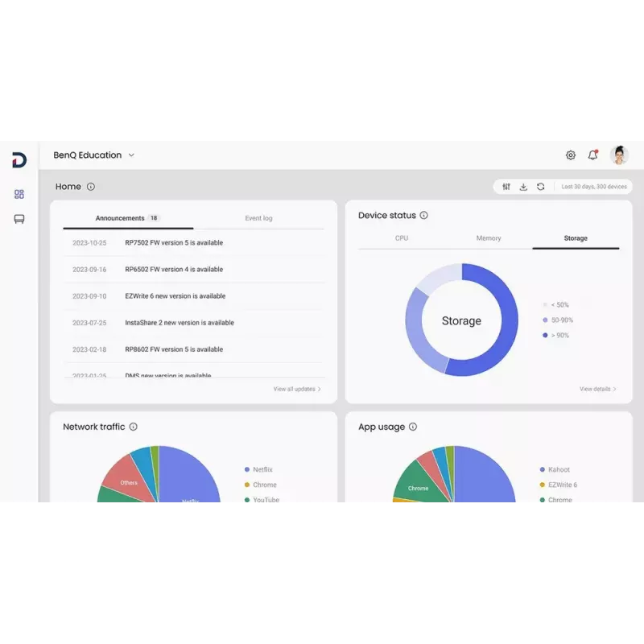
Task: Click the 2023-07-25 date entry
Action: [x=89, y=323]
